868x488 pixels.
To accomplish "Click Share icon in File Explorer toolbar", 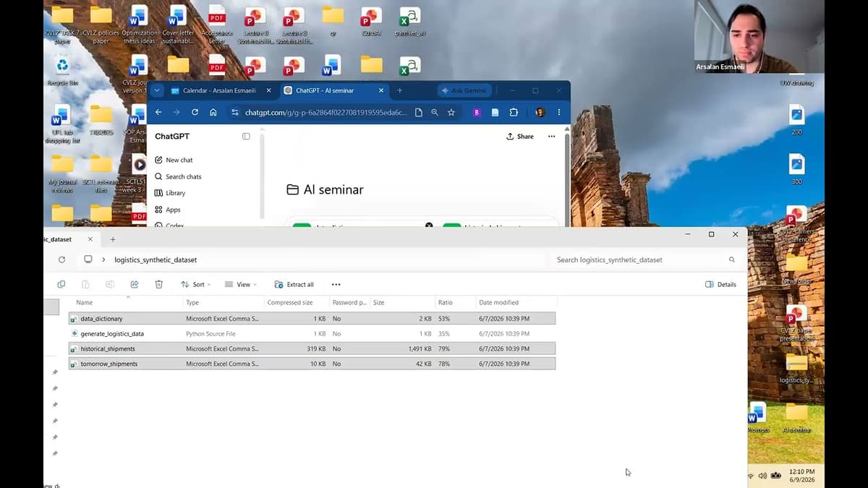I will point(135,284).
